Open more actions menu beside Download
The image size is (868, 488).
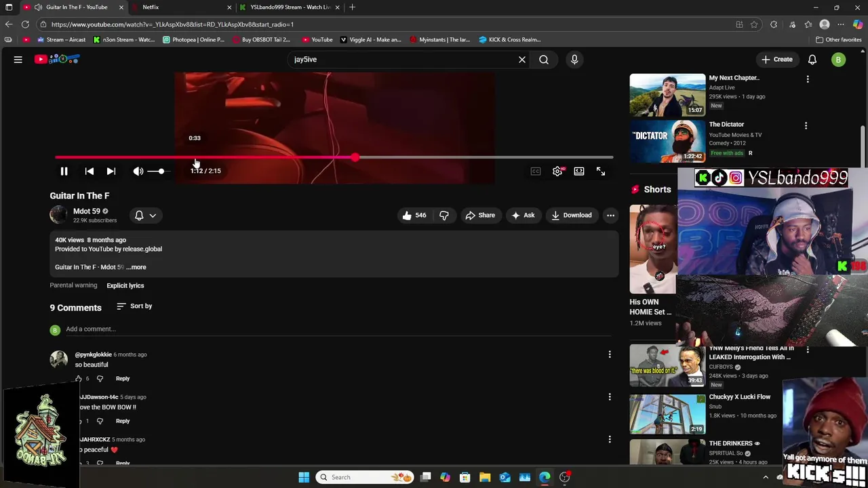coord(610,216)
